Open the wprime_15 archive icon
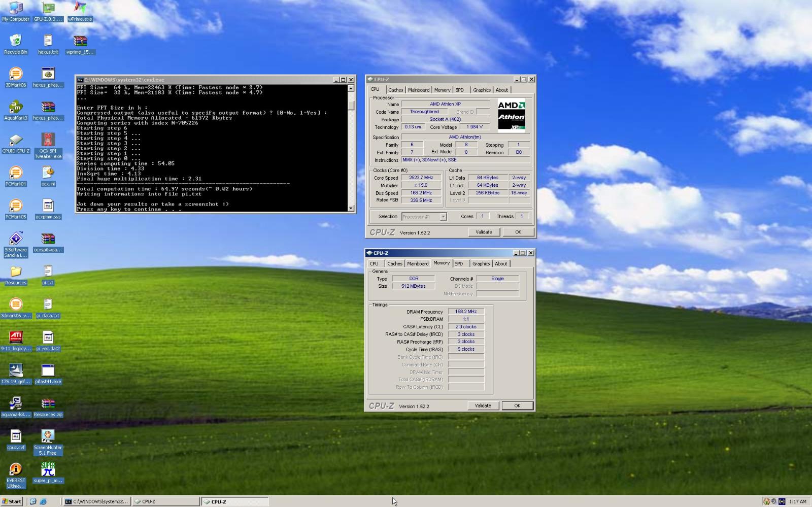Image resolution: width=812 pixels, height=507 pixels. (80, 45)
